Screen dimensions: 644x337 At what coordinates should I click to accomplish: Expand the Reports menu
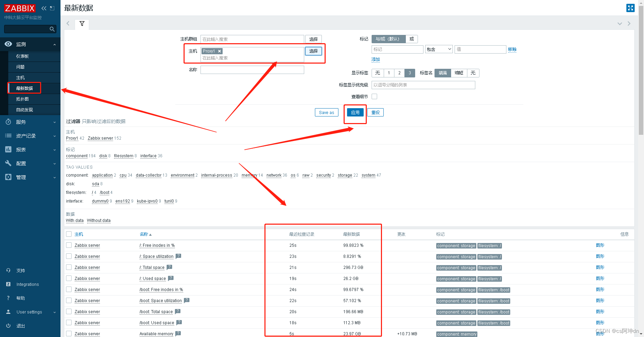click(x=30, y=150)
